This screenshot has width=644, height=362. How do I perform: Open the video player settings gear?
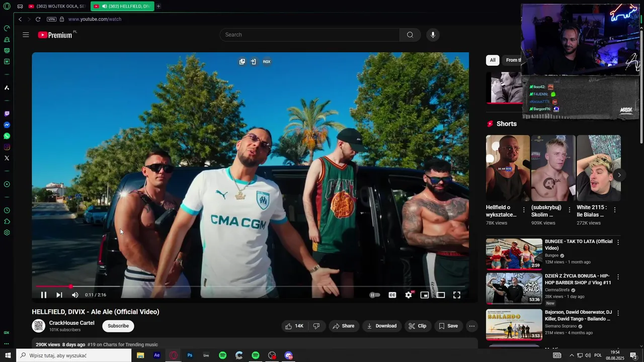pyautogui.click(x=409, y=295)
